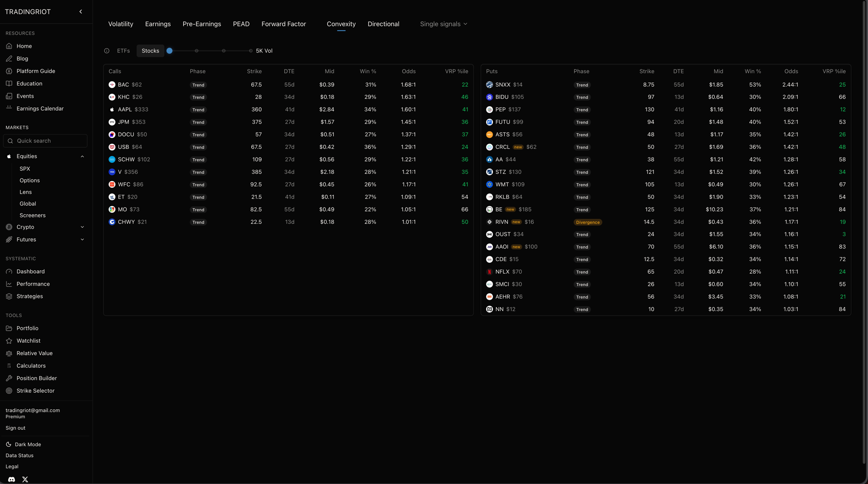
Task: Click the Dashboard gauge icon
Action: (x=9, y=271)
